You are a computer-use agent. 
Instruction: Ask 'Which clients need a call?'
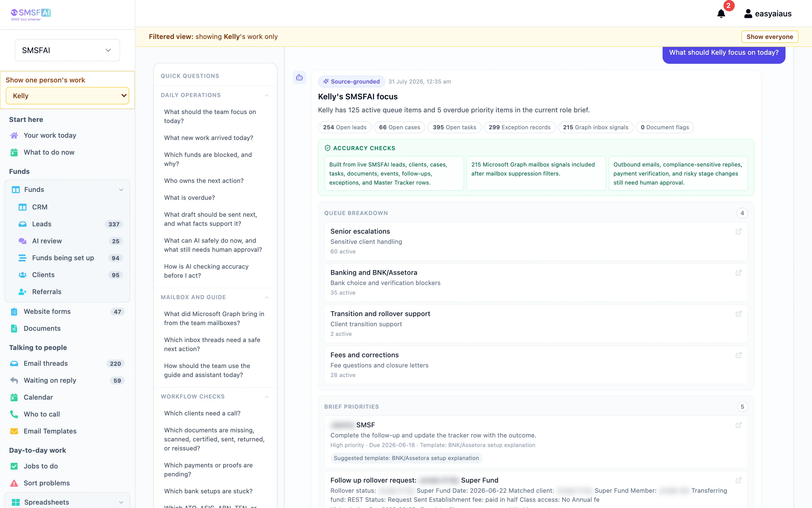tap(202, 413)
